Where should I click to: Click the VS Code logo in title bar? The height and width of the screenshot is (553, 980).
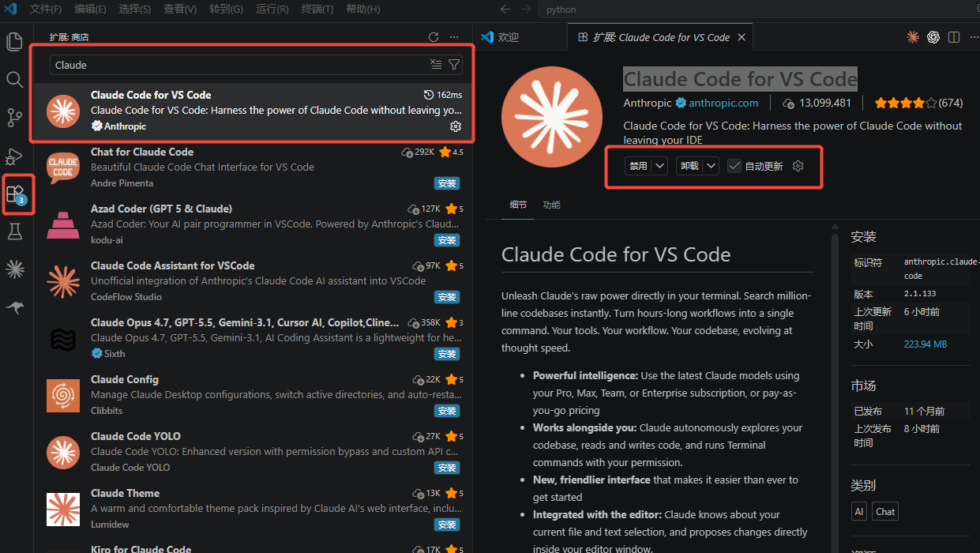pos(11,9)
